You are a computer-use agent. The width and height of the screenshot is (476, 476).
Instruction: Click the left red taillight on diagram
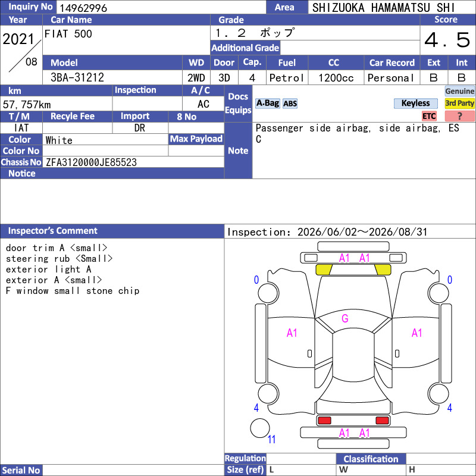pos(324,421)
